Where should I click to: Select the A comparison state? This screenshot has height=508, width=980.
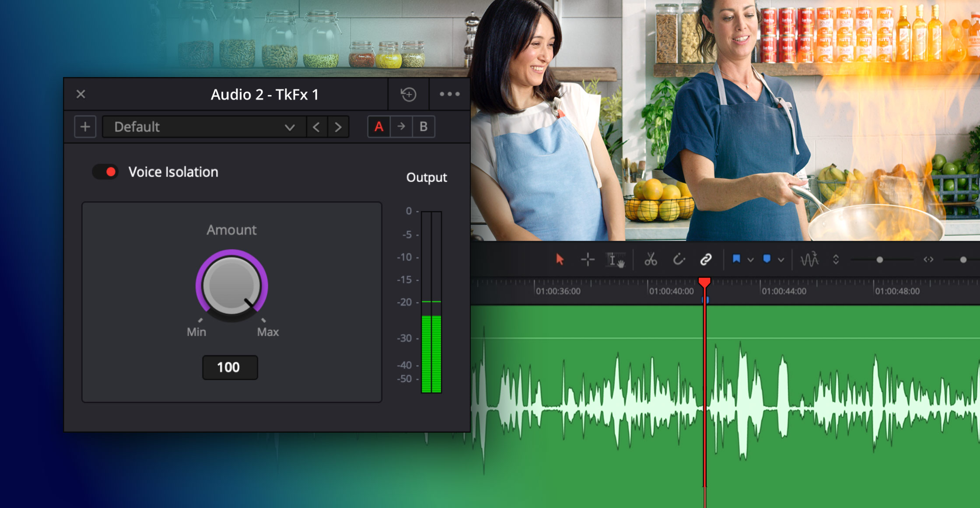(379, 127)
